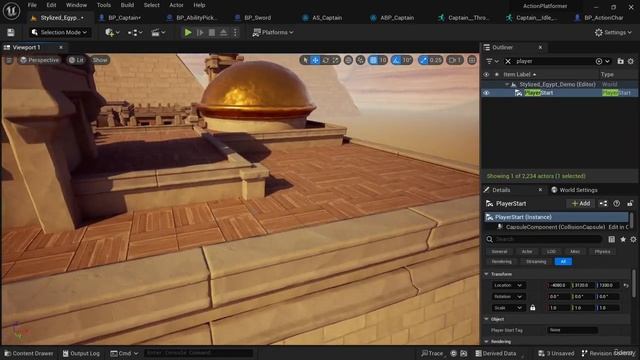The image size is (640, 360).
Task: Toggle favorites star filter in Details
Action: [622, 239]
